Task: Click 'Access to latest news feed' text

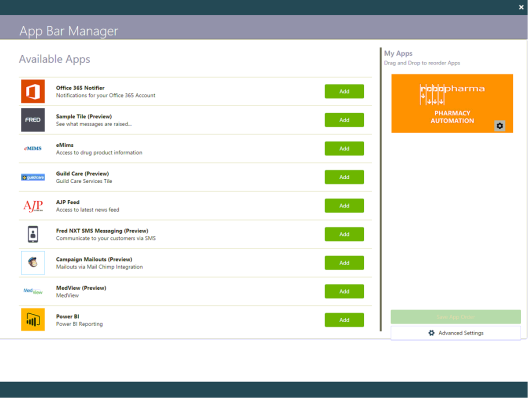Action: [88, 210]
